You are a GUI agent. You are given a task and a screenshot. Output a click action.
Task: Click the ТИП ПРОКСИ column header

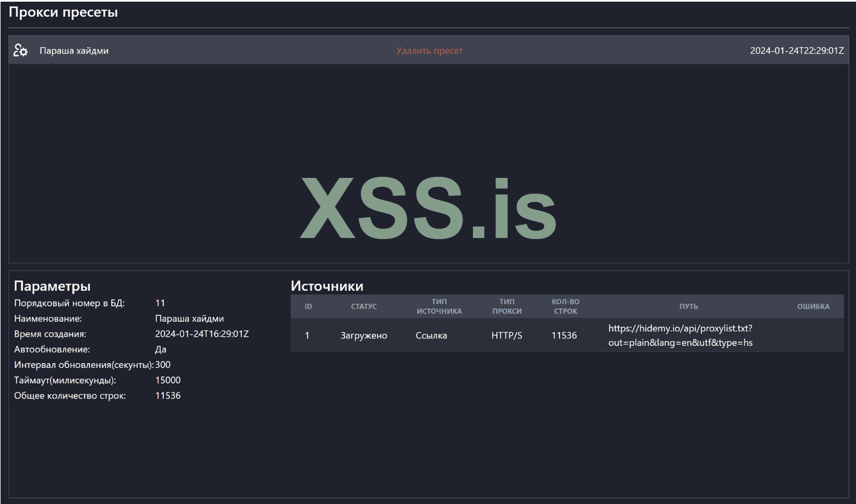pyautogui.click(x=507, y=306)
